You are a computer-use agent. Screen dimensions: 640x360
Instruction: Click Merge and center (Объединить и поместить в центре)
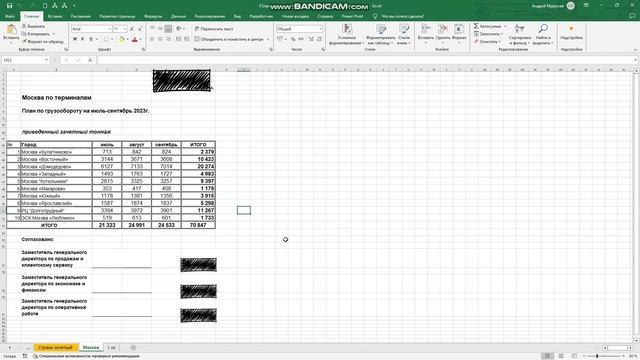(229, 39)
